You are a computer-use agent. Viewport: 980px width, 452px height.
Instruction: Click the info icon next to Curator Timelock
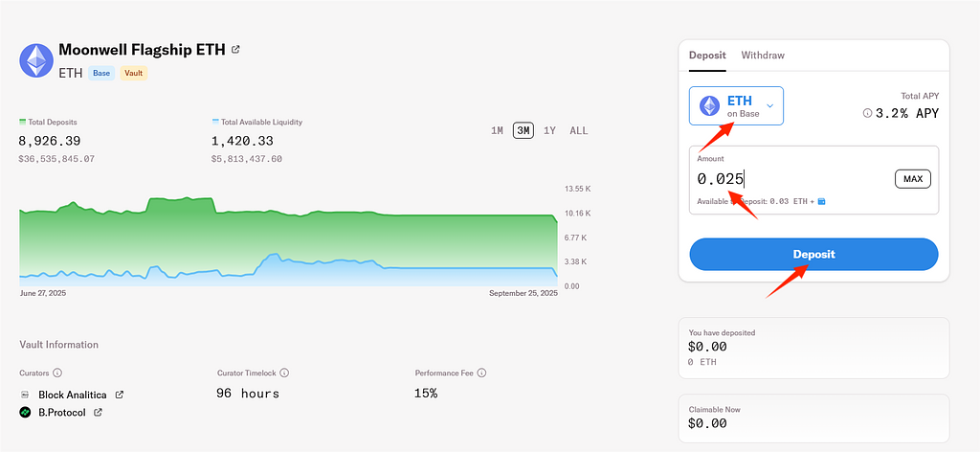[x=284, y=373]
